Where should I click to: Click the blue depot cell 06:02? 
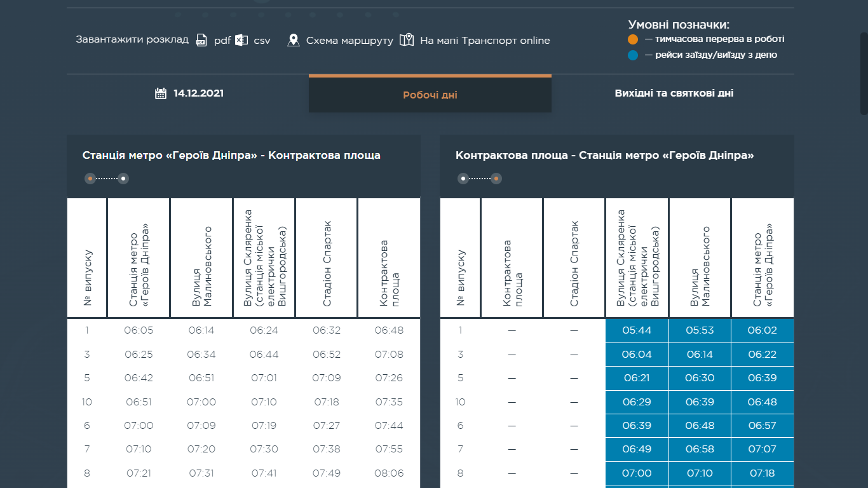click(x=763, y=330)
